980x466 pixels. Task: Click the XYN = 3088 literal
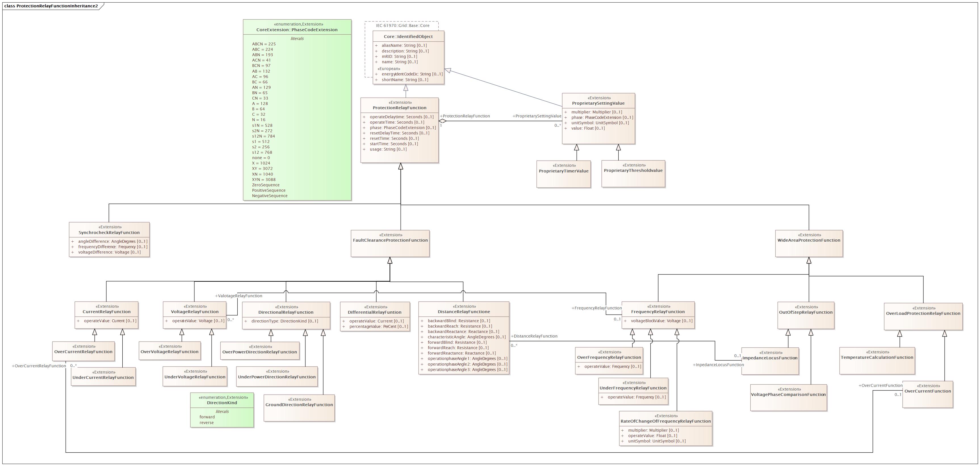(264, 180)
